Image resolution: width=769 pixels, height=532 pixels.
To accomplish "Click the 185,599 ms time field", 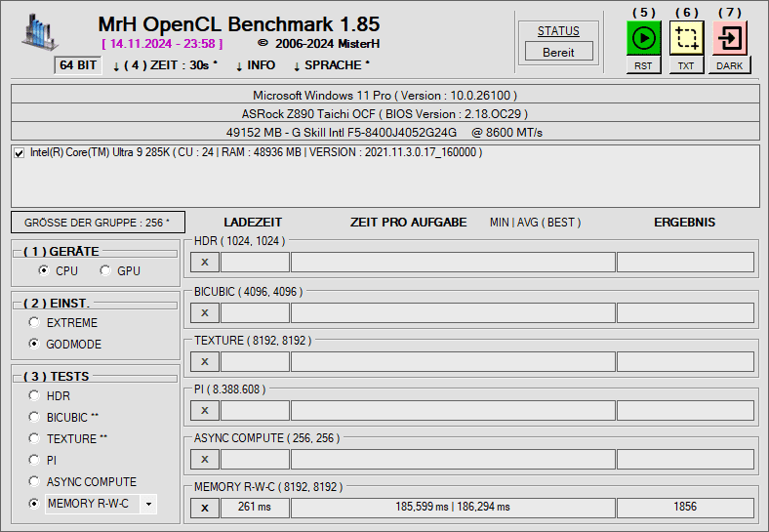I will [x=453, y=508].
